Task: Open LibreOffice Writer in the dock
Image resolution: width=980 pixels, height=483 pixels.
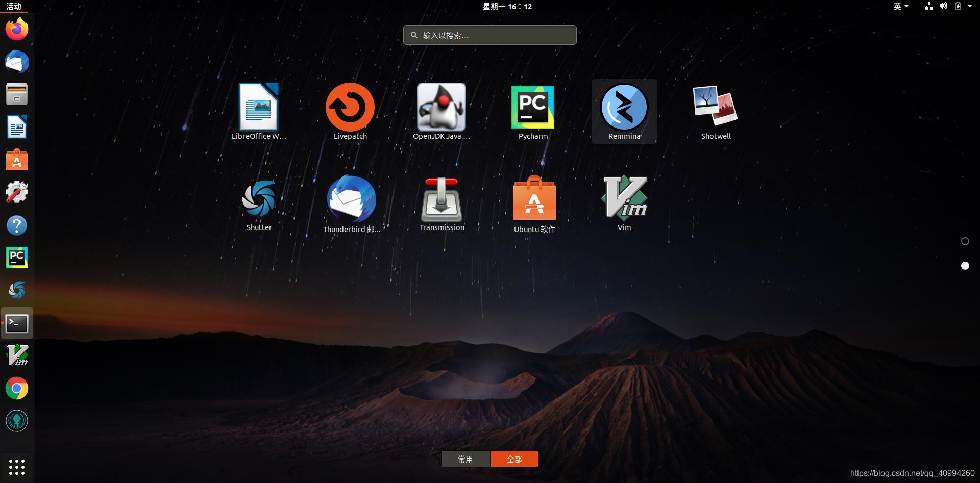Action: click(x=17, y=127)
